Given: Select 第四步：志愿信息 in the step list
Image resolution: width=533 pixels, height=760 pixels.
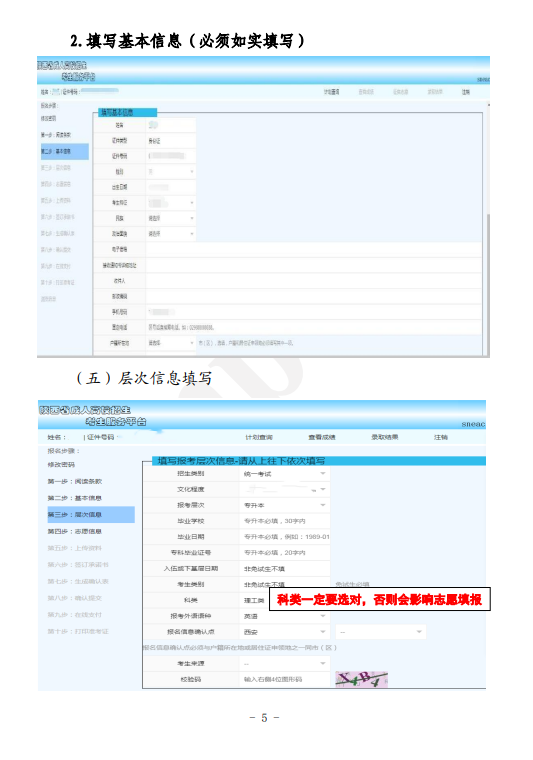Looking at the screenshot, I should 75,532.
